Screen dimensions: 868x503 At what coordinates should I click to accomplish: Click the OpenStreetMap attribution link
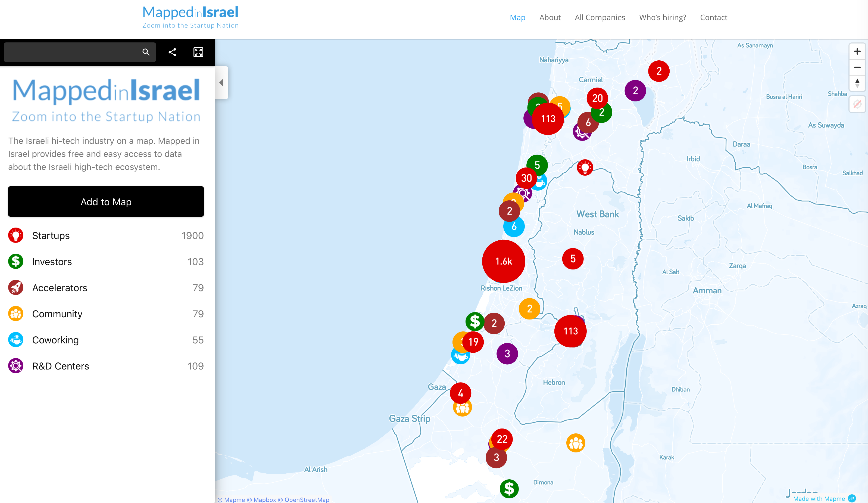click(x=304, y=499)
